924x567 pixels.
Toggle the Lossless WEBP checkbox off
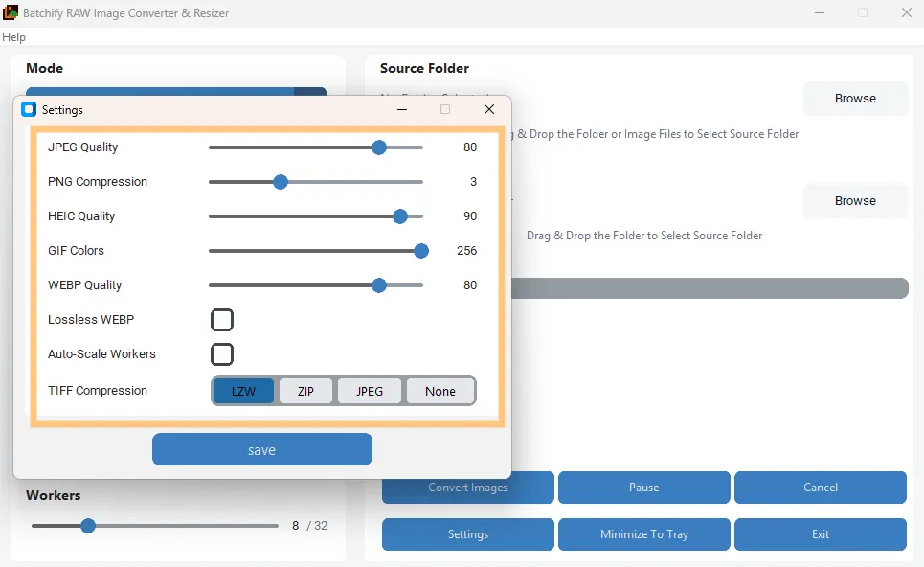click(x=221, y=319)
